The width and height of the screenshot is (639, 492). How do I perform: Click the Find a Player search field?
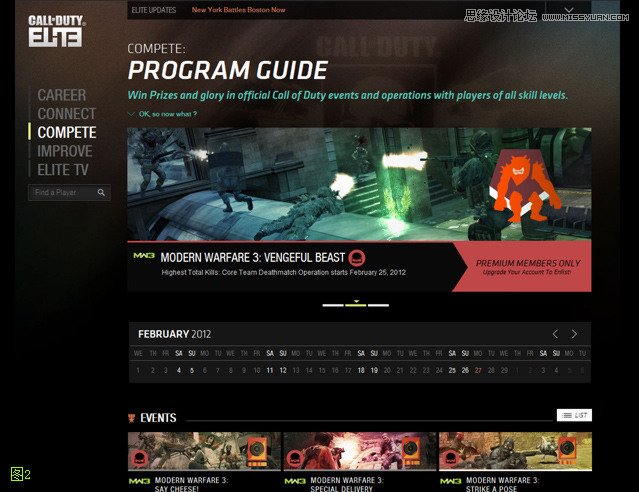[69, 192]
